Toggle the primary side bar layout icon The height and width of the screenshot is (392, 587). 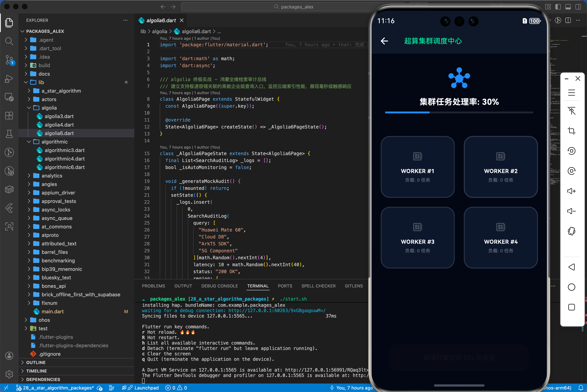558,7
